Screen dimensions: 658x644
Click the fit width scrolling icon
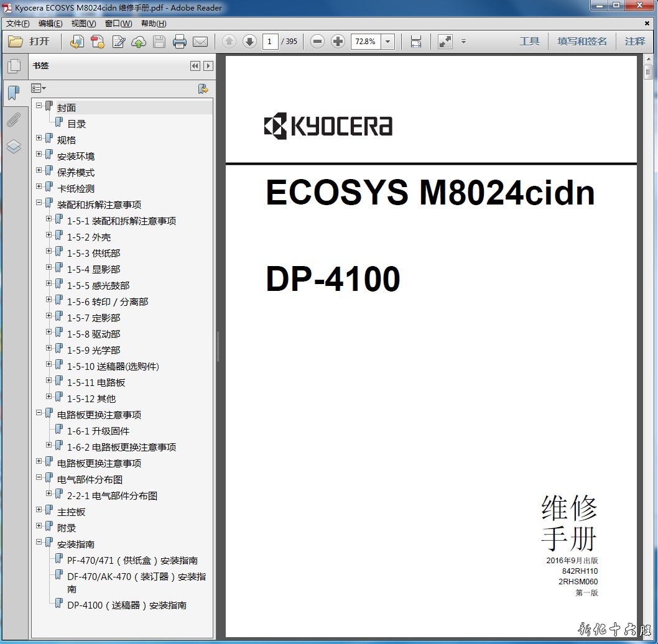[x=416, y=42]
